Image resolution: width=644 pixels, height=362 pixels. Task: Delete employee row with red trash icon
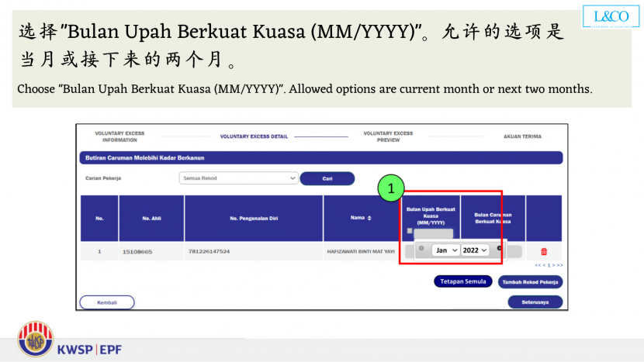coord(543,251)
